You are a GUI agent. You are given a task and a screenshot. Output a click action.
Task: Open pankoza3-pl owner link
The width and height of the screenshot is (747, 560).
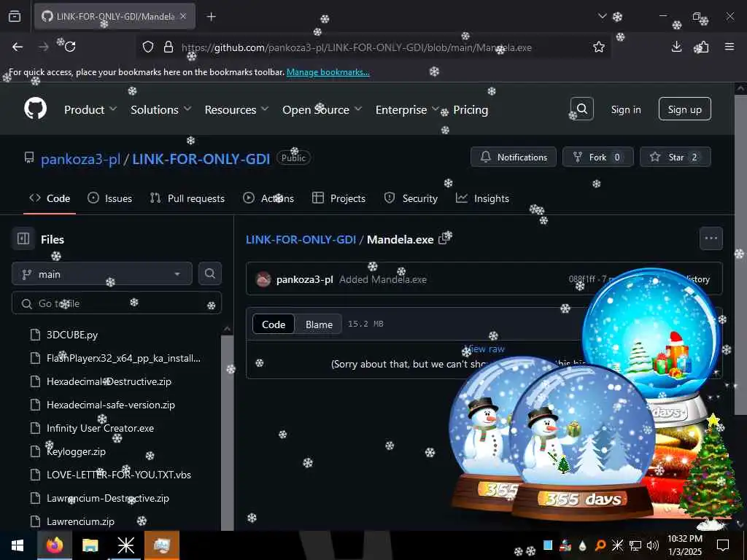[x=80, y=158]
